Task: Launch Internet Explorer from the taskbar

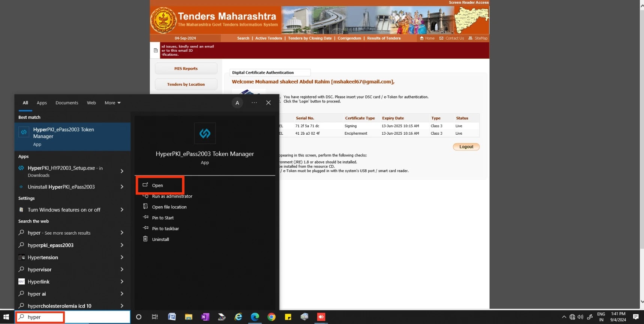Action: pyautogui.click(x=238, y=317)
